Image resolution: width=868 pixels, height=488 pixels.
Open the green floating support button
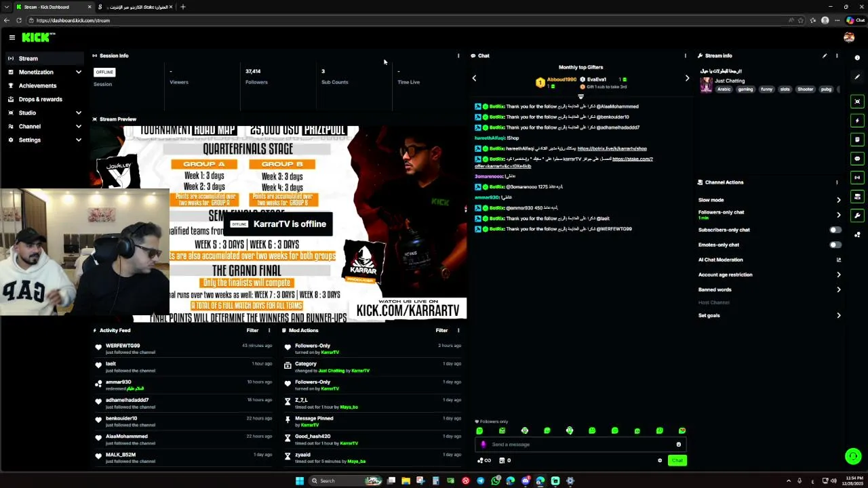click(x=853, y=456)
